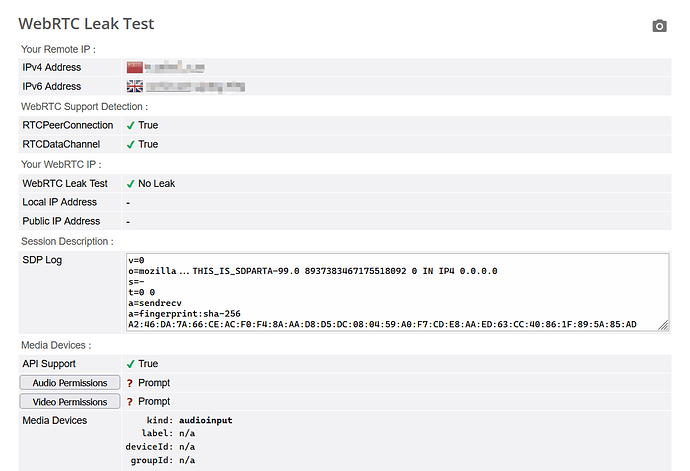
Task: Click the SDP Log textarea resize handle
Action: (664, 326)
